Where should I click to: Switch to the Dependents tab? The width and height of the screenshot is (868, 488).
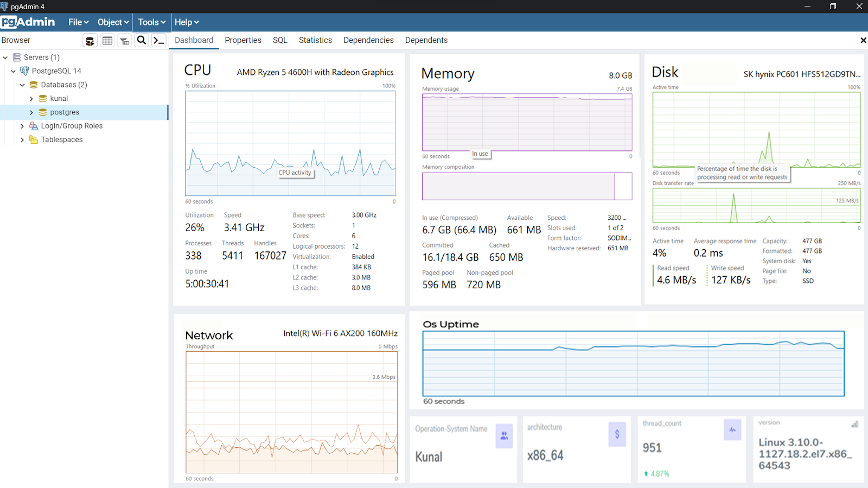(426, 40)
